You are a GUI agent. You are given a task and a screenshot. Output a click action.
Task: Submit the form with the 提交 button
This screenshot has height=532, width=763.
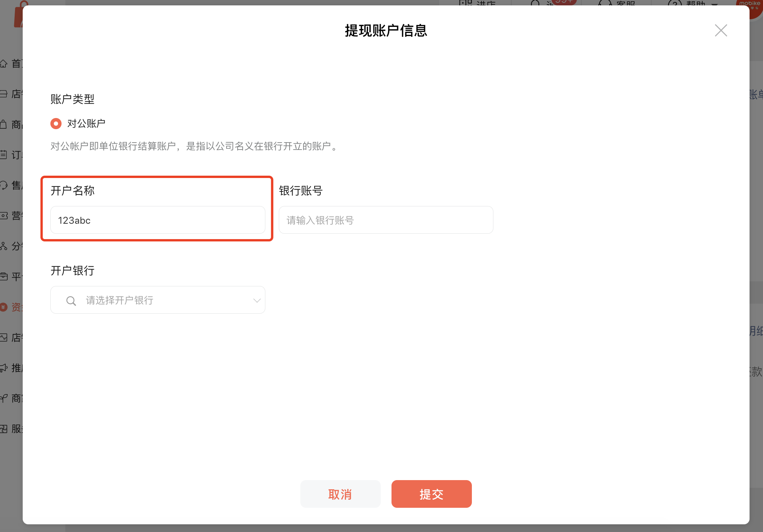pyautogui.click(x=431, y=494)
